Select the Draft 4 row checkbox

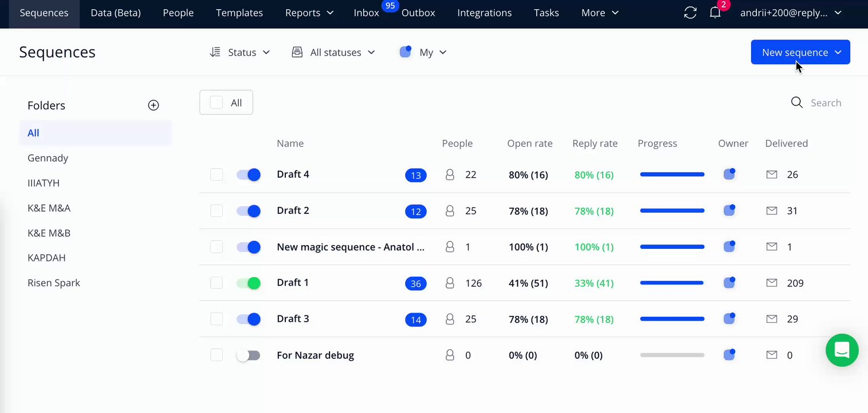217,174
